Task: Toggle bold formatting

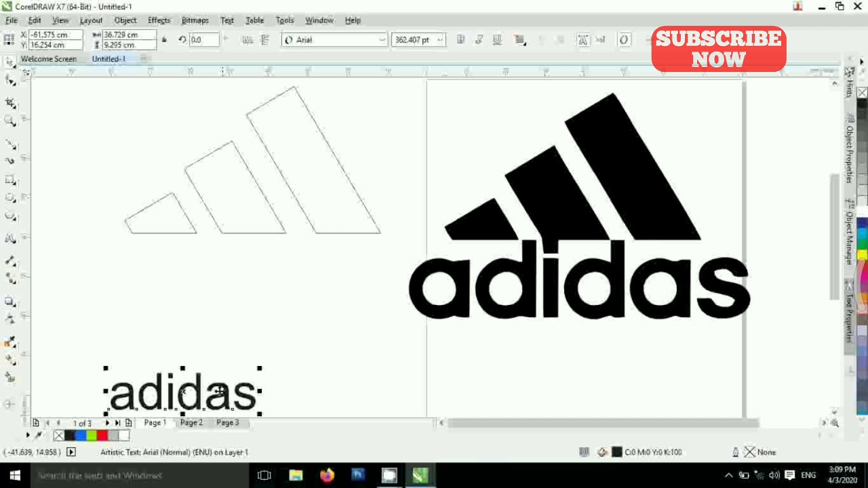Action: (461, 40)
